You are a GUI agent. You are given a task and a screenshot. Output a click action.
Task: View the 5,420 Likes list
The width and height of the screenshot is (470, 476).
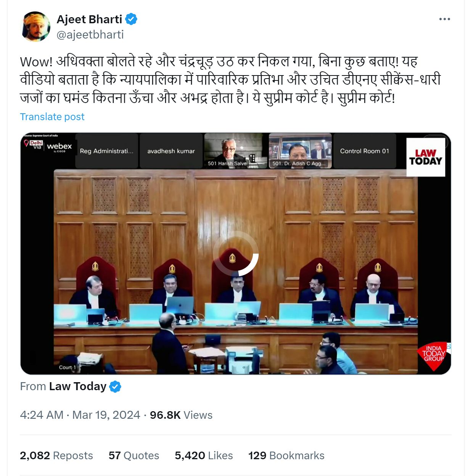204,455
